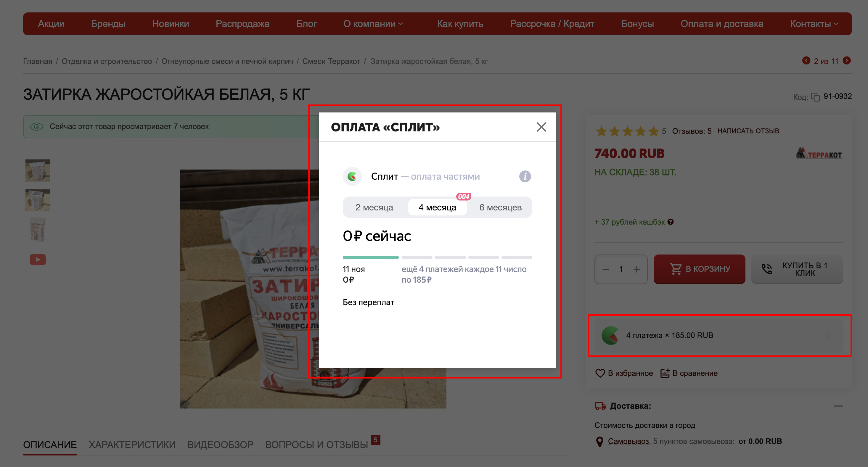Add to favorites heart icon
Screen dimensions: 868x467
click(x=600, y=373)
